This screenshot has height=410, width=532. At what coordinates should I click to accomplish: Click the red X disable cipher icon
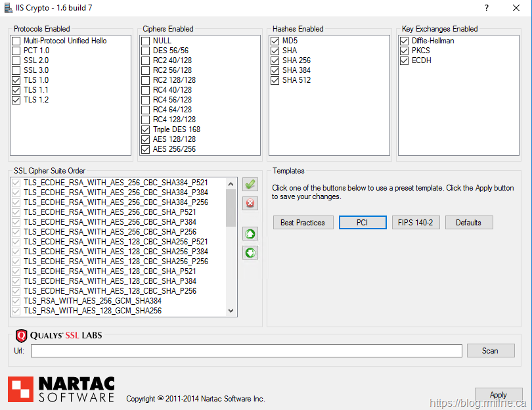[x=250, y=203]
